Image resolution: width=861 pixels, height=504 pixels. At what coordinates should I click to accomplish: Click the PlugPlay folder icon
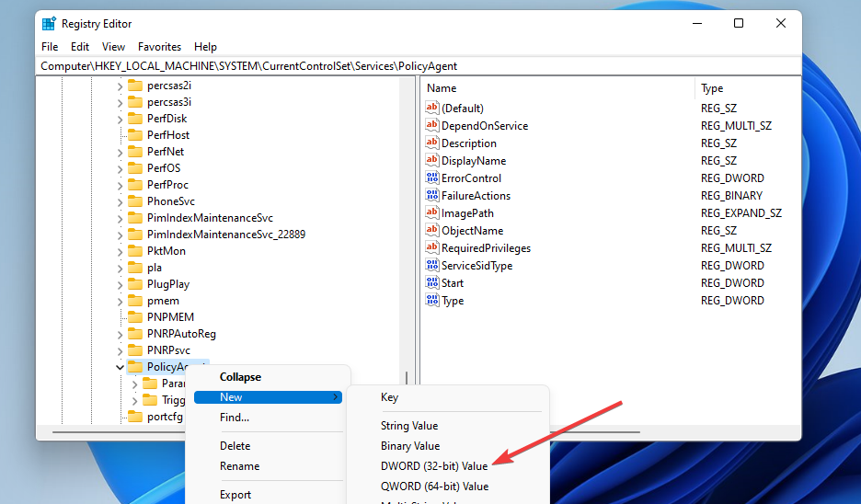coord(135,284)
